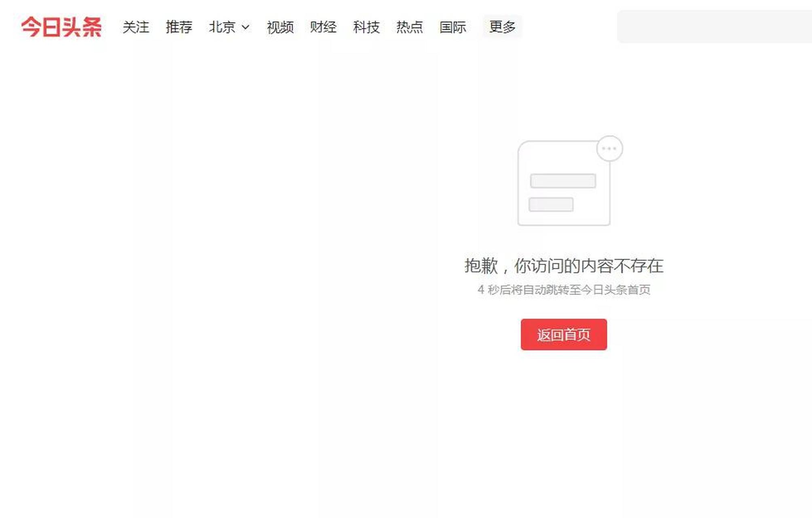Click the 4 秒后将自动跳转 countdown text

click(x=564, y=290)
